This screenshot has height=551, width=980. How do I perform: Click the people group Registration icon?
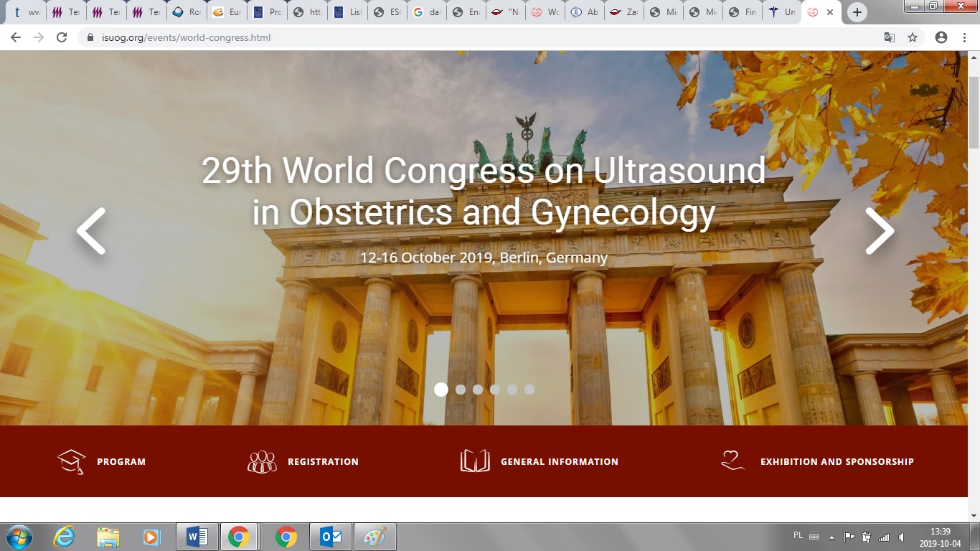pos(262,461)
